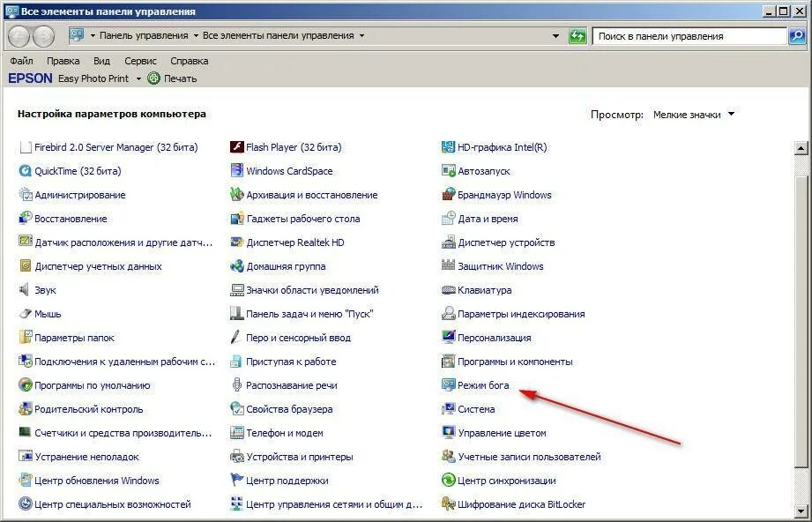Click the scrollbar up arrow
The image size is (812, 522).
tap(801, 147)
